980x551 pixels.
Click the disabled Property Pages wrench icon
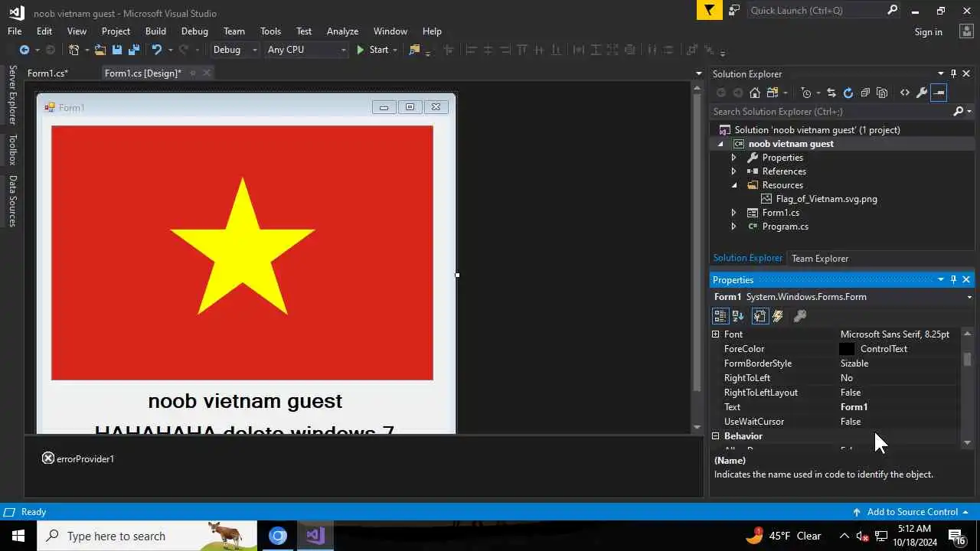(x=800, y=316)
